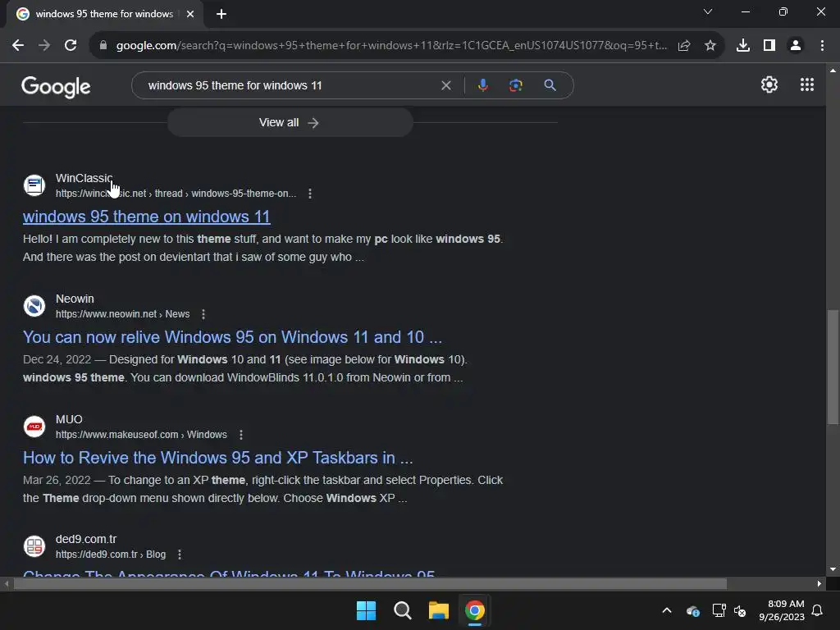840x630 pixels.
Task: Open File Explorer from the taskbar
Action: click(439, 610)
